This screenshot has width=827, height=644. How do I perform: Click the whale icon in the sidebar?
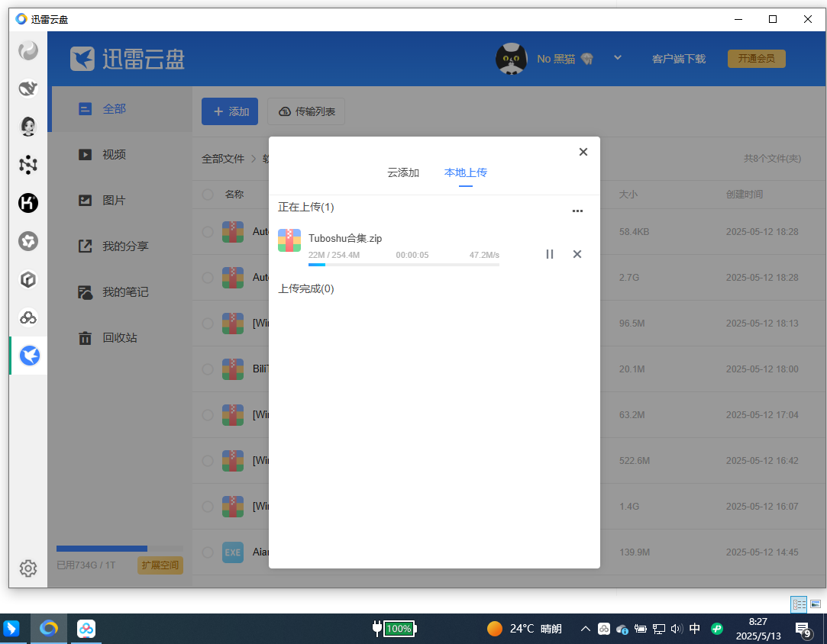pos(28,88)
